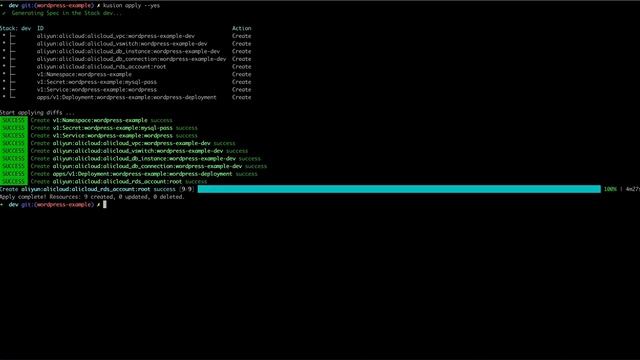Select v1:Secret mysql-pass in the SUCCESS results
Screen dimensions: 640x360
[x=113, y=128]
